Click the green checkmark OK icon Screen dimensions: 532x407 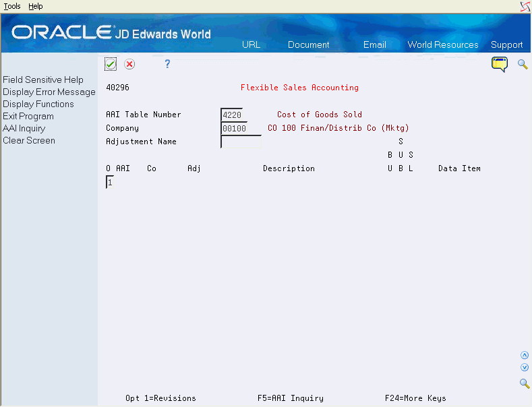[x=111, y=64]
